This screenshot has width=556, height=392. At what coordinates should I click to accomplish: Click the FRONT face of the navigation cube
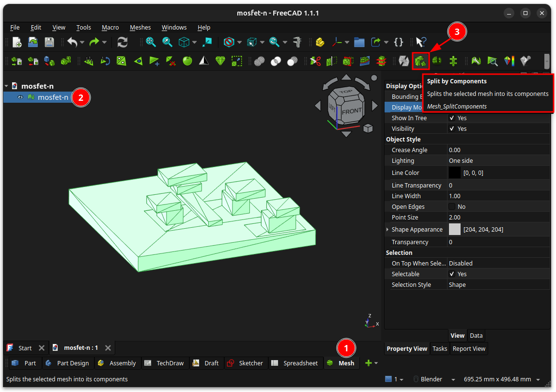352,111
